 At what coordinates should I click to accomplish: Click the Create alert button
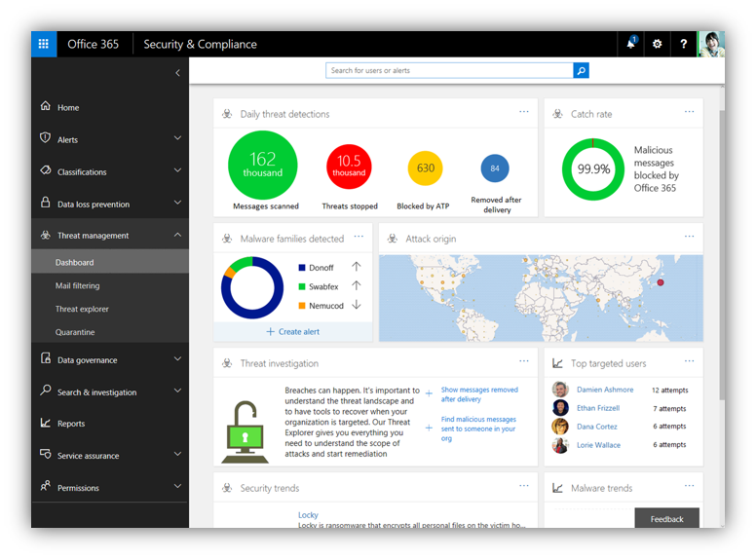[x=292, y=331]
